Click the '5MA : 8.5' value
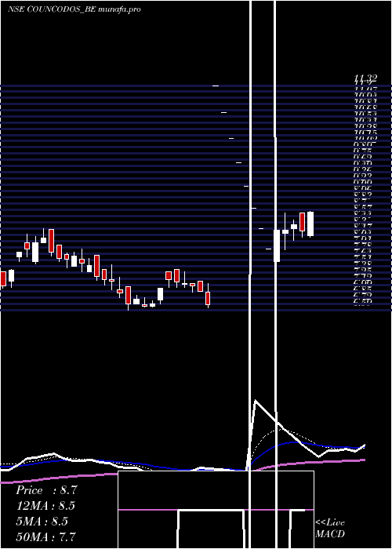 [42, 521]
